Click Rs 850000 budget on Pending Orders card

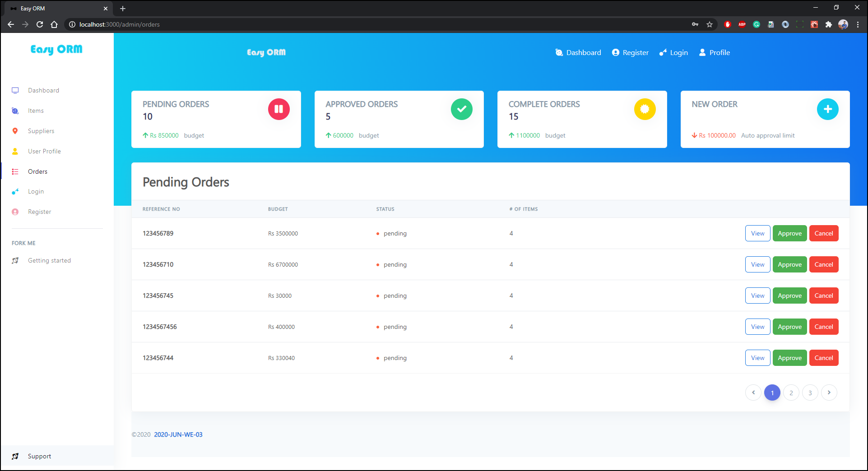tap(164, 135)
